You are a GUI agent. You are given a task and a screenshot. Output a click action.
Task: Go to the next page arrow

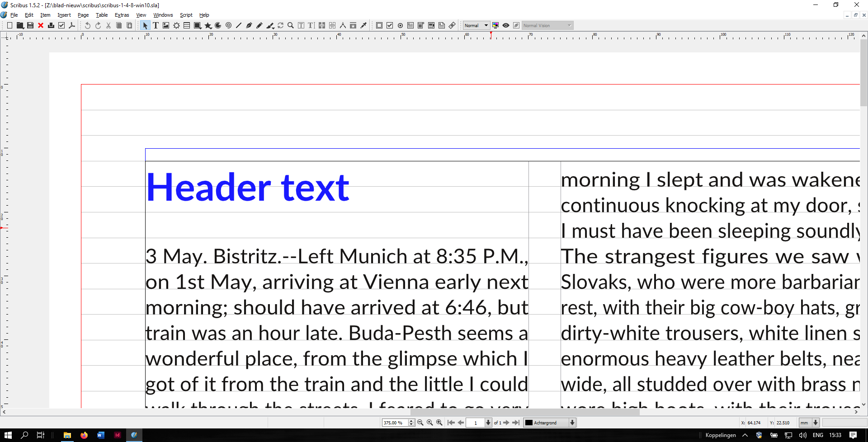pyautogui.click(x=506, y=423)
